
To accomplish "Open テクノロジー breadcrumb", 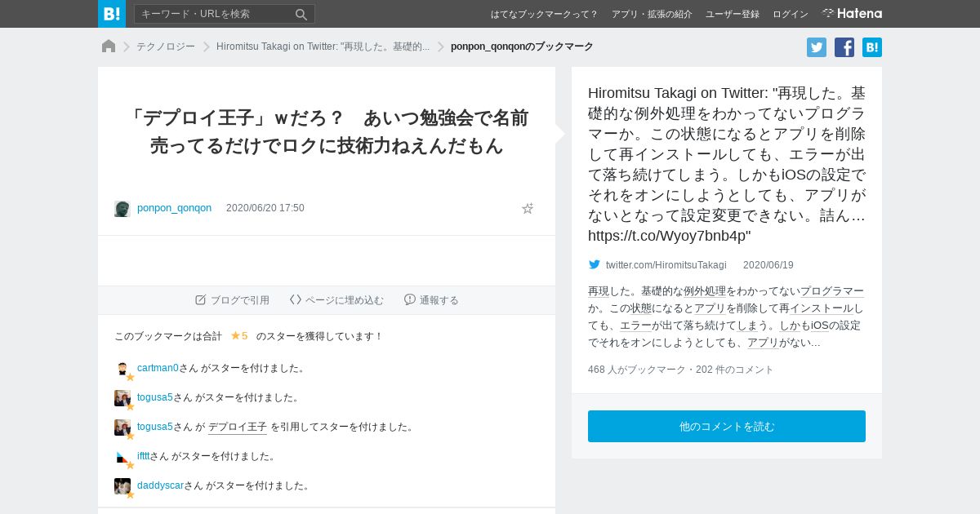I will click(166, 47).
